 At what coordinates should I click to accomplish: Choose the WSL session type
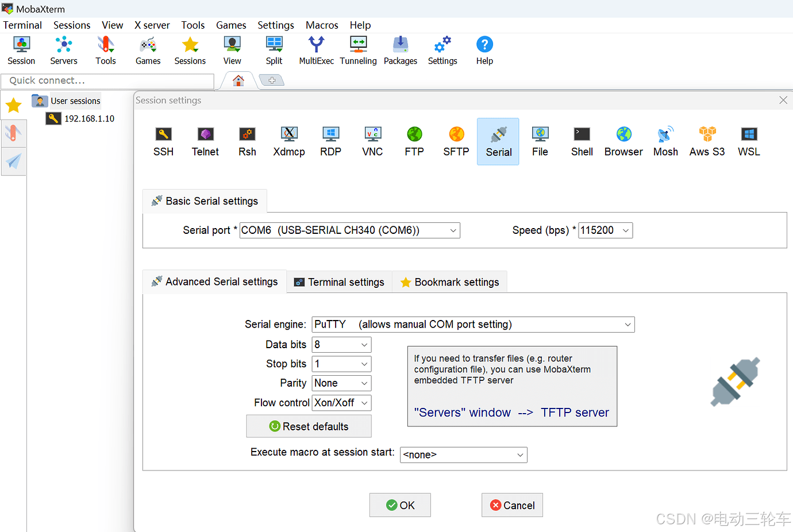click(x=749, y=142)
